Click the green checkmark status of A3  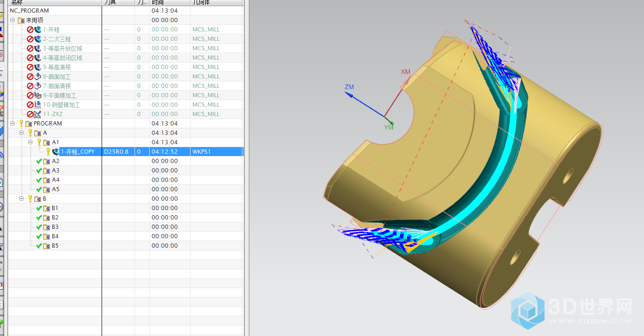click(x=39, y=171)
